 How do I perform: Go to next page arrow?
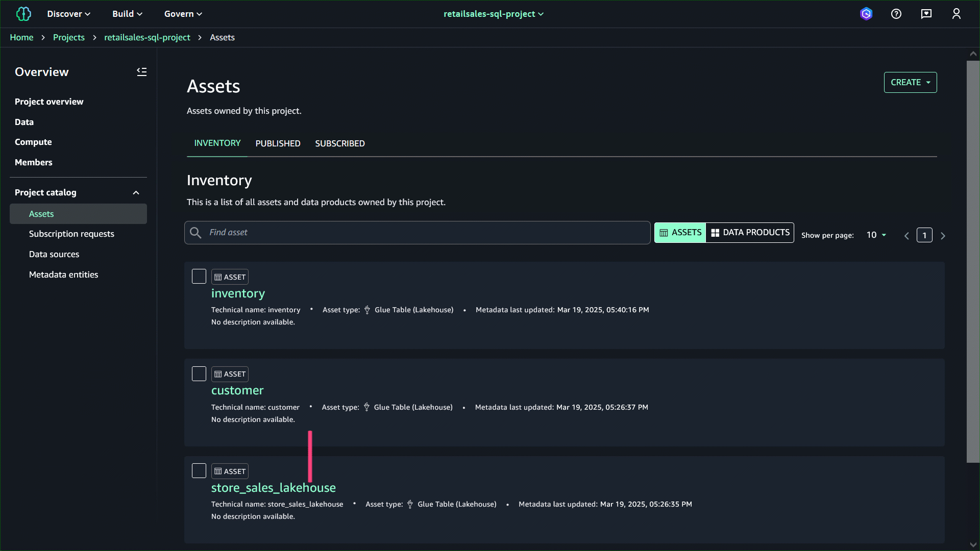pos(943,236)
